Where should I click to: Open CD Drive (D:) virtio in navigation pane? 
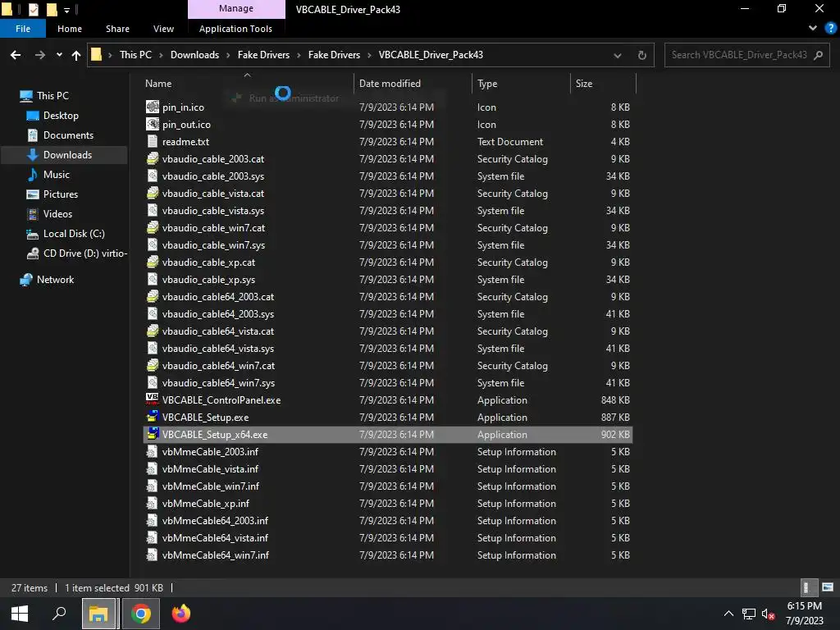[x=85, y=253]
